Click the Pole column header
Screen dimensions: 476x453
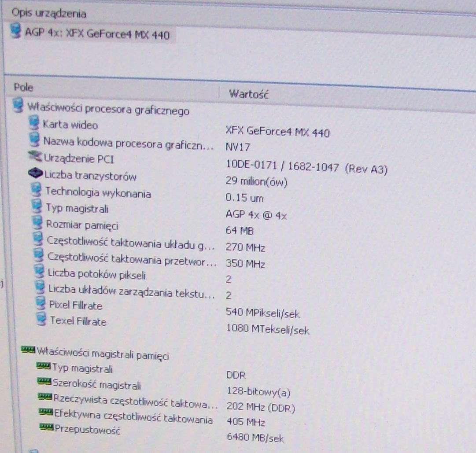click(x=23, y=87)
